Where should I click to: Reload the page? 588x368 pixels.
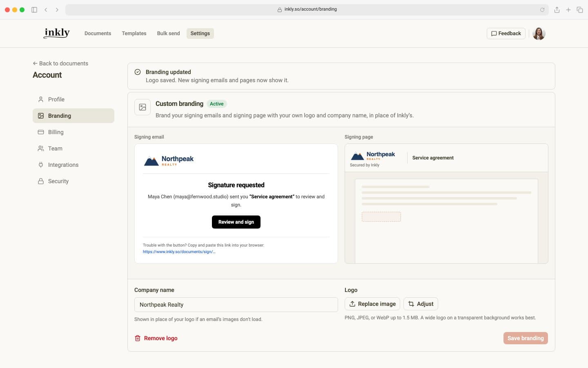(x=542, y=10)
